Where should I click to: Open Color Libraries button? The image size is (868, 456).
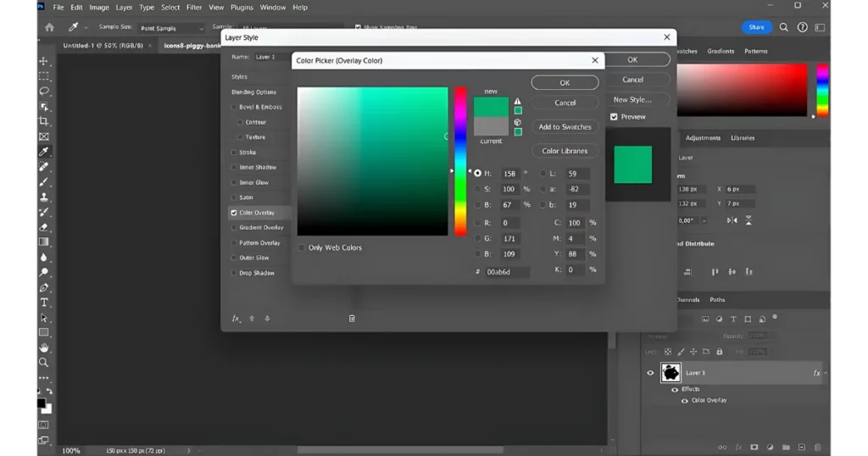point(565,151)
